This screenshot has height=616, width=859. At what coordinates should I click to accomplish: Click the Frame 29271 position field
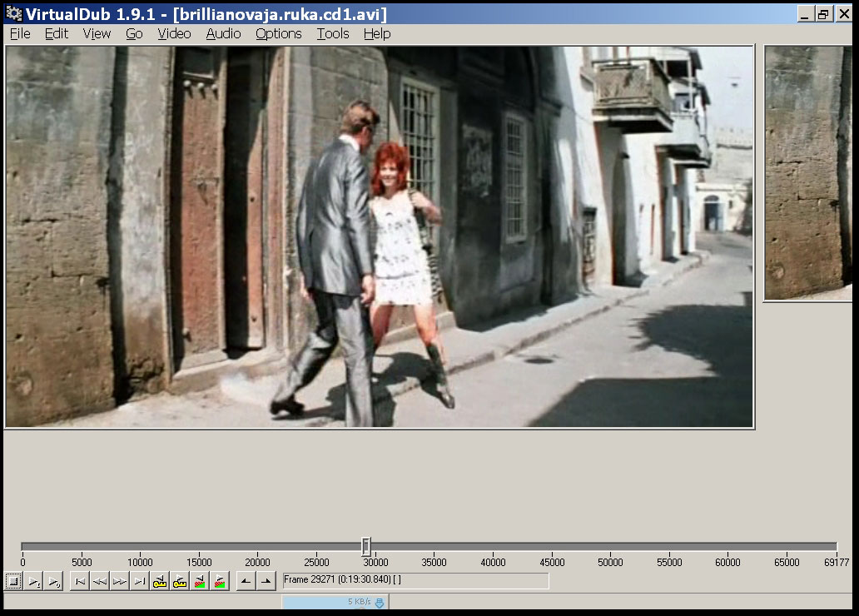point(416,580)
